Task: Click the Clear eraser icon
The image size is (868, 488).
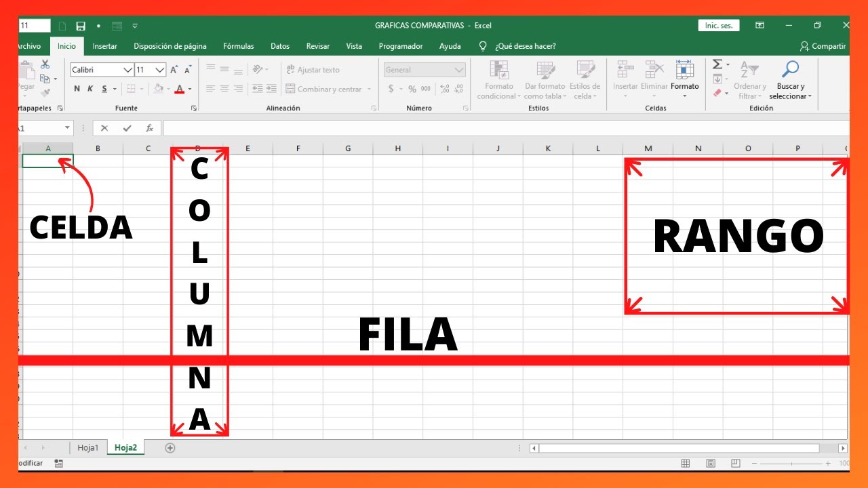Action: [717, 94]
